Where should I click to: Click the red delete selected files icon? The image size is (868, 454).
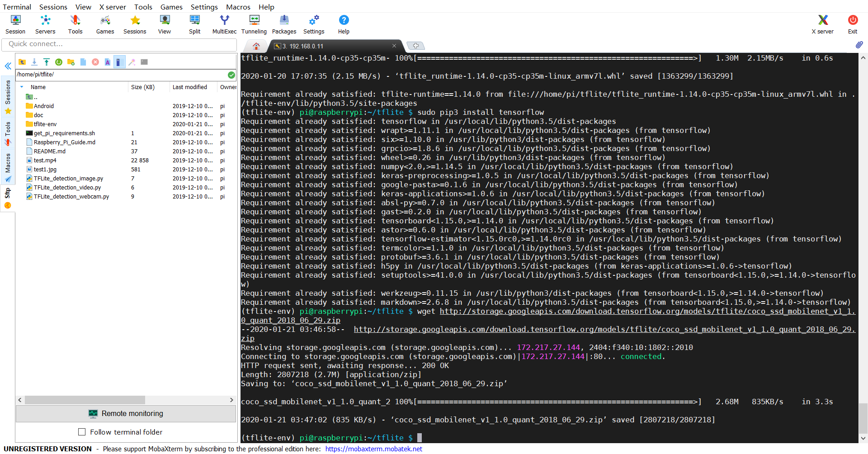pos(95,62)
